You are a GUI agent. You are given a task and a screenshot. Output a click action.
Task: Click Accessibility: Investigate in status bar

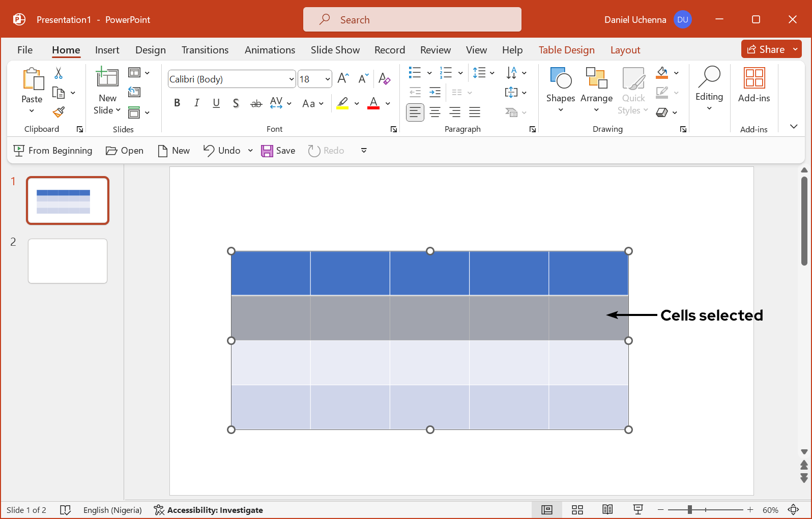209,510
